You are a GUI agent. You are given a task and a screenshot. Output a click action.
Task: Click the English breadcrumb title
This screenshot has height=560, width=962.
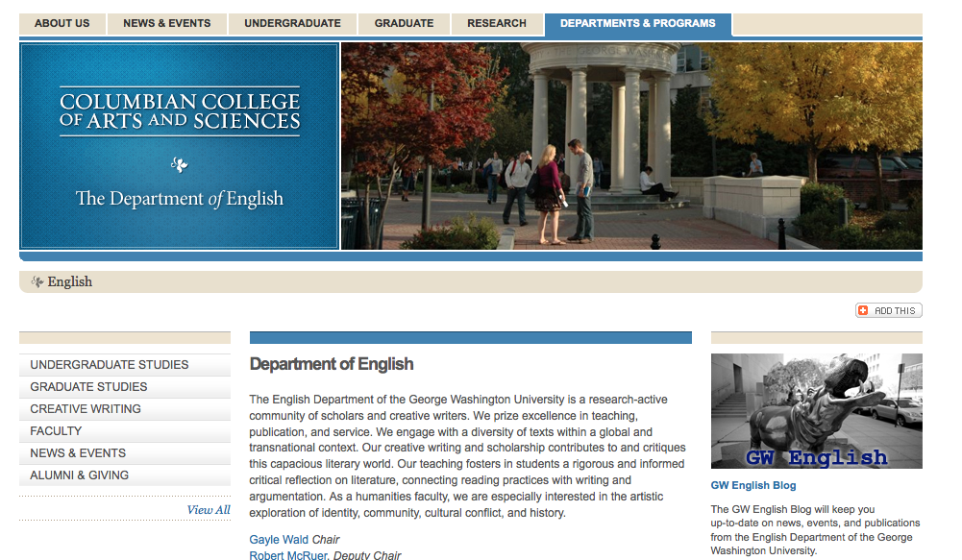(70, 281)
